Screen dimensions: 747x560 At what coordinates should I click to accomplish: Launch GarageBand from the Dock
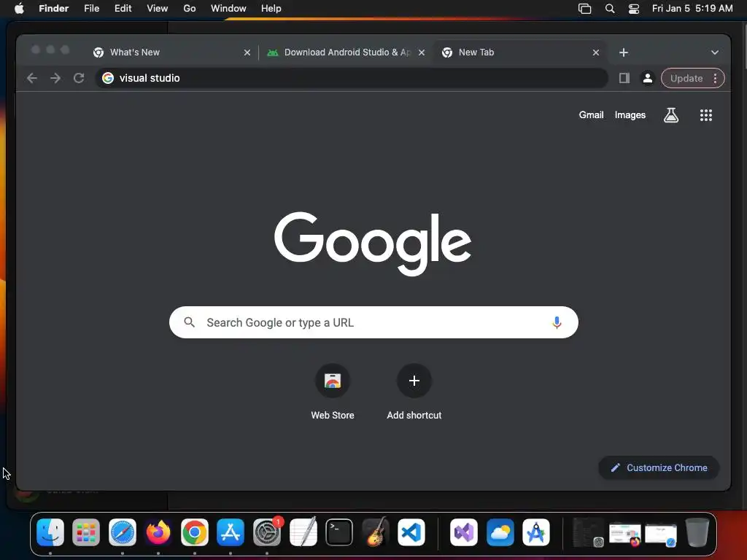coord(376,532)
